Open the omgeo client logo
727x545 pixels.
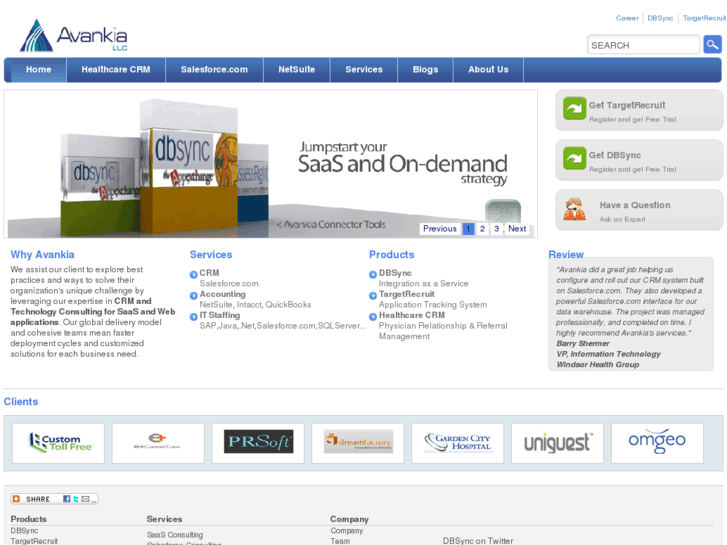[657, 443]
